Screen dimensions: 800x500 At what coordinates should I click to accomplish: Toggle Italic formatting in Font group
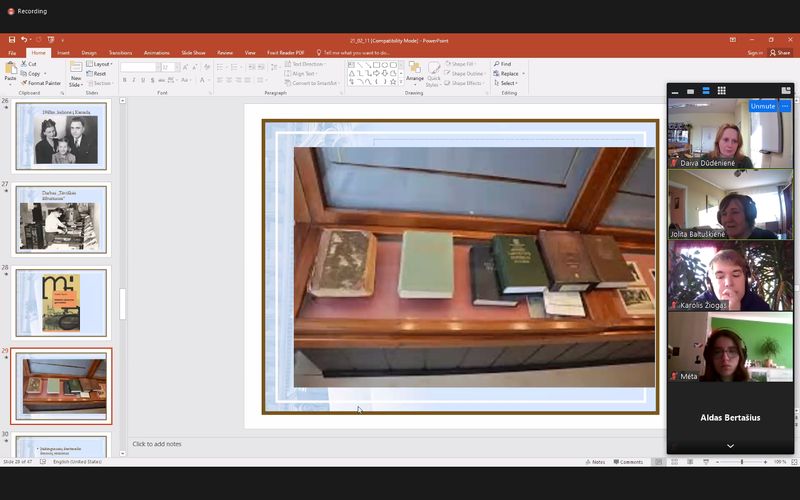pos(134,79)
